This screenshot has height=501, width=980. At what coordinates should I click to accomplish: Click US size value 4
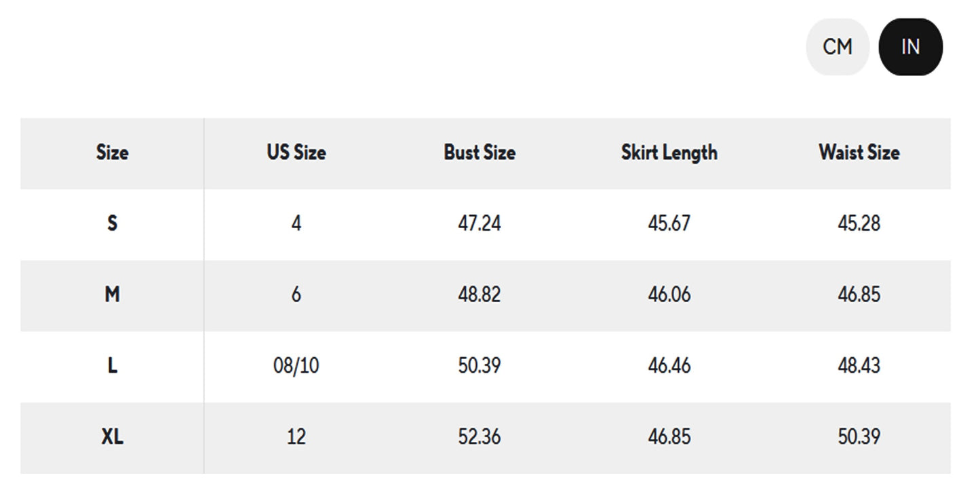296,223
